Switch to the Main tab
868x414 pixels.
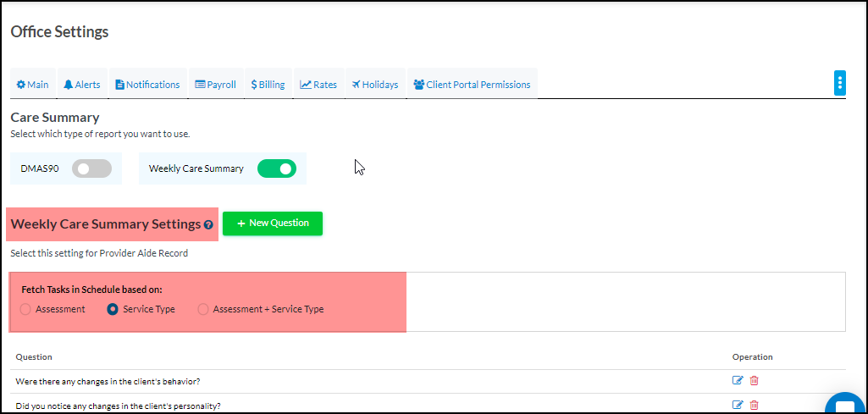coord(32,85)
